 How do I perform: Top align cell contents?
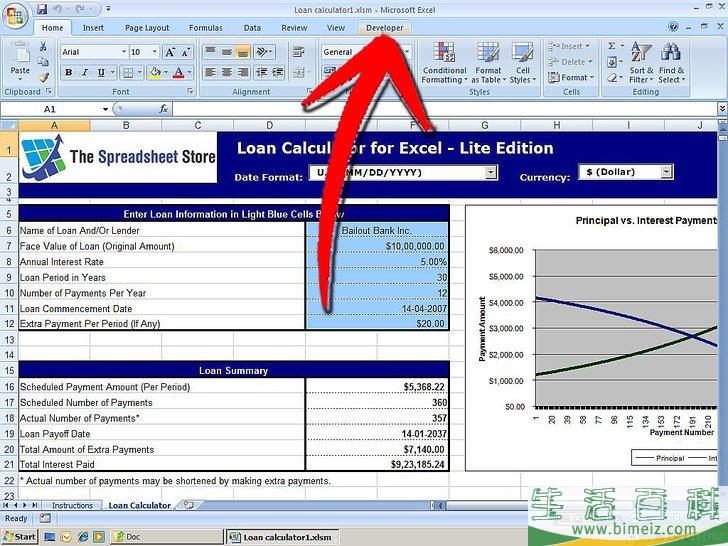pyautogui.click(x=210, y=51)
